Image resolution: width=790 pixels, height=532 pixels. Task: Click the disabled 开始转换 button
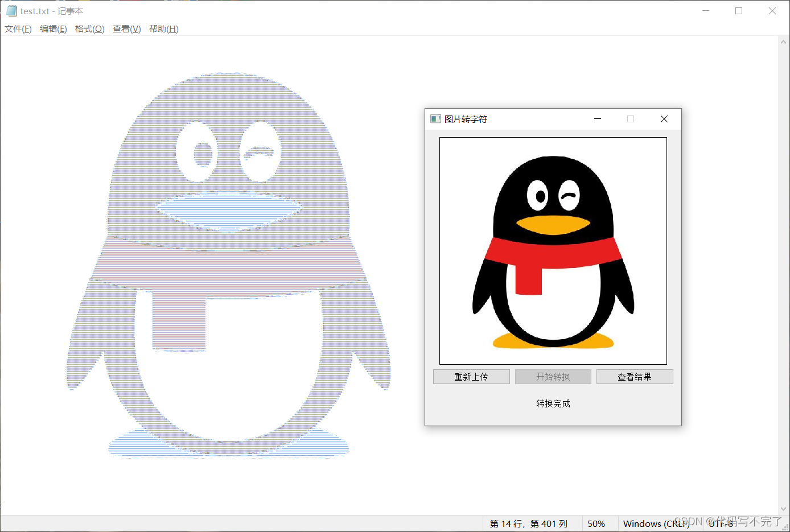click(x=553, y=377)
